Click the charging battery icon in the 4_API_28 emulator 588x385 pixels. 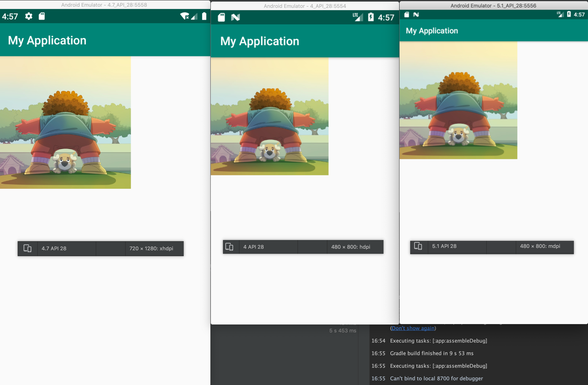pos(371,17)
